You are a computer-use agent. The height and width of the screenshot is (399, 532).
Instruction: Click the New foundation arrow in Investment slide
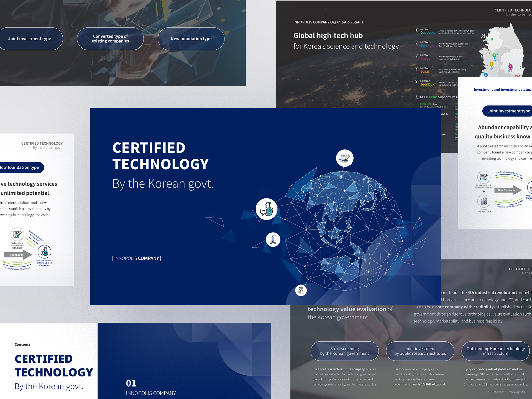[508, 190]
